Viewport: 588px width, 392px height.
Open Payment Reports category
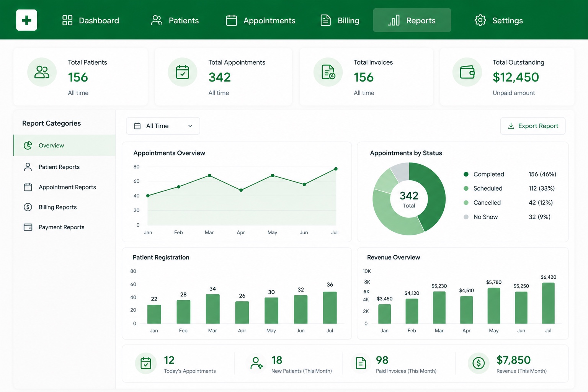point(65,227)
